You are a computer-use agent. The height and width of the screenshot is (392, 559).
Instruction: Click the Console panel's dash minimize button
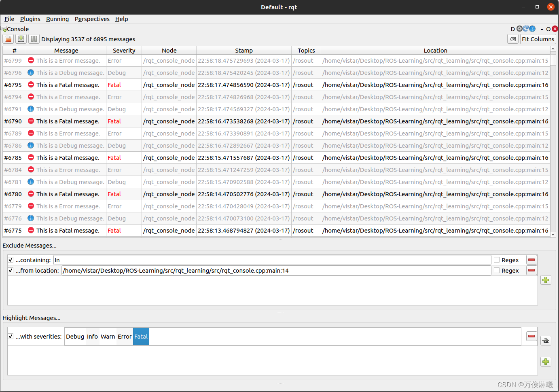[x=542, y=29]
